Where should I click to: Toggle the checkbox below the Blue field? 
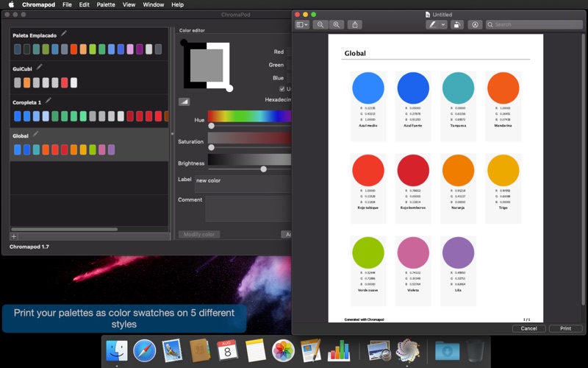282,88
